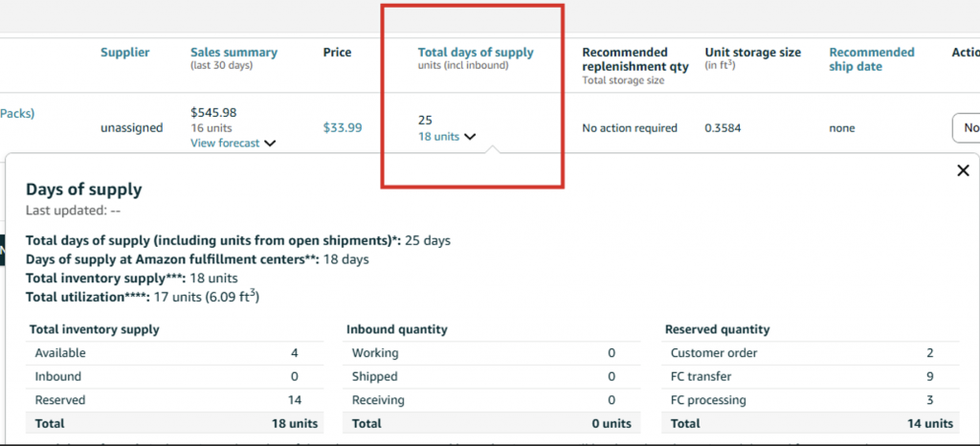Sort by Sales summary column header

(234, 53)
